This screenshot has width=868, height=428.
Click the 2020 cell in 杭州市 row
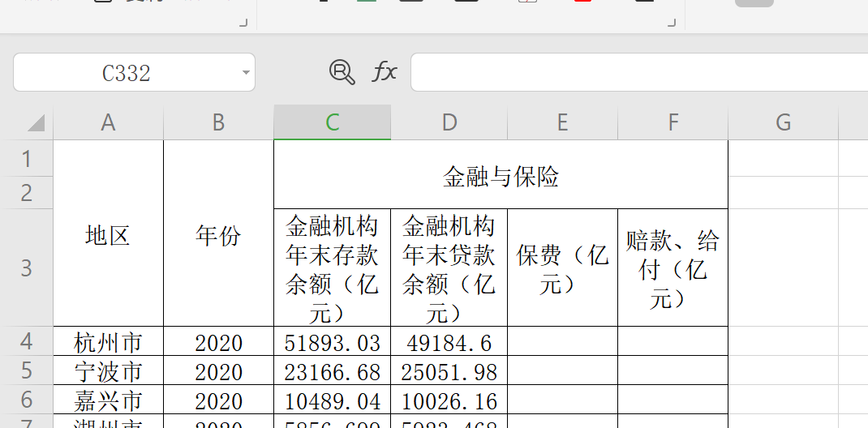tap(219, 341)
